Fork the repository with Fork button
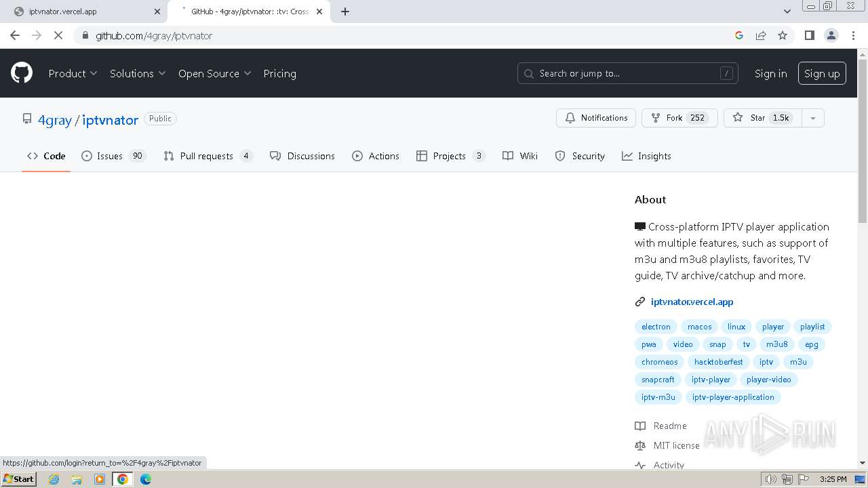 tap(679, 118)
